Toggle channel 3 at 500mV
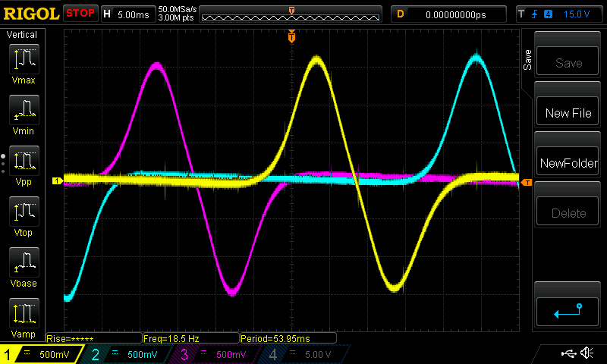The width and height of the screenshot is (607, 364). [x=214, y=354]
